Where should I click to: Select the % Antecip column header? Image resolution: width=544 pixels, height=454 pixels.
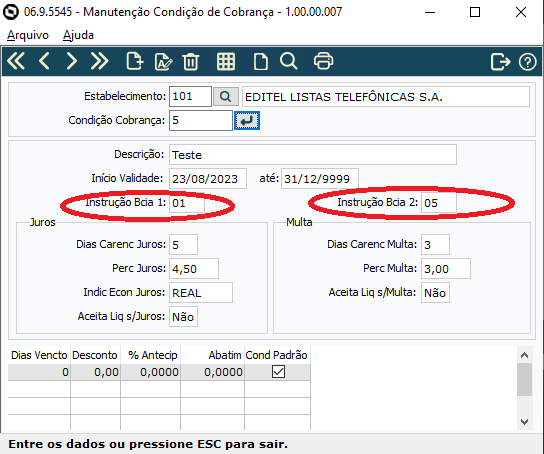pos(150,355)
